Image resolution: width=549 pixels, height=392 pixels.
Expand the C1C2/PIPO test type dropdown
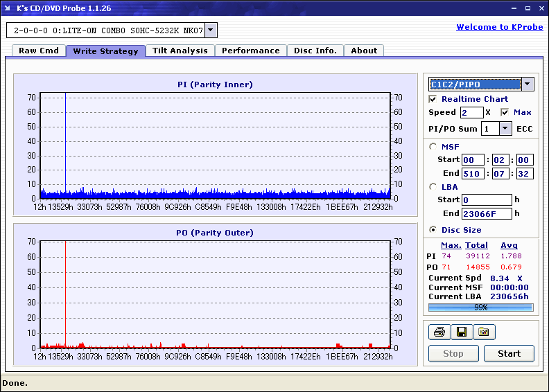[527, 84]
